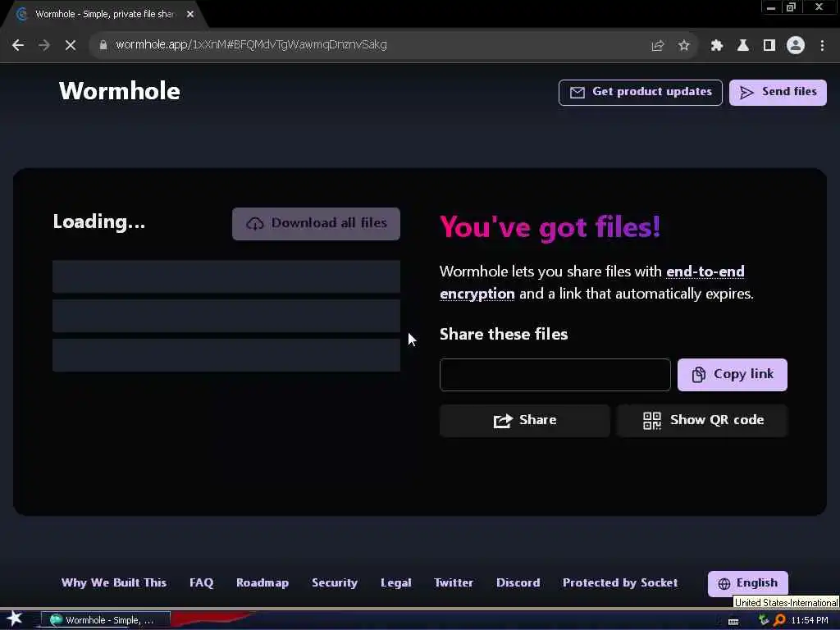The height and width of the screenshot is (630, 840).
Task: Click the share link text field
Action: 555,374
